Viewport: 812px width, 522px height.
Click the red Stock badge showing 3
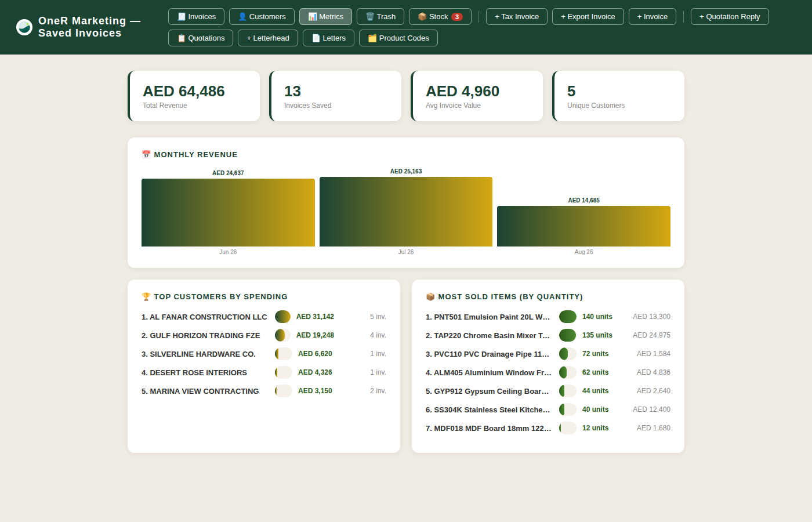(x=457, y=17)
